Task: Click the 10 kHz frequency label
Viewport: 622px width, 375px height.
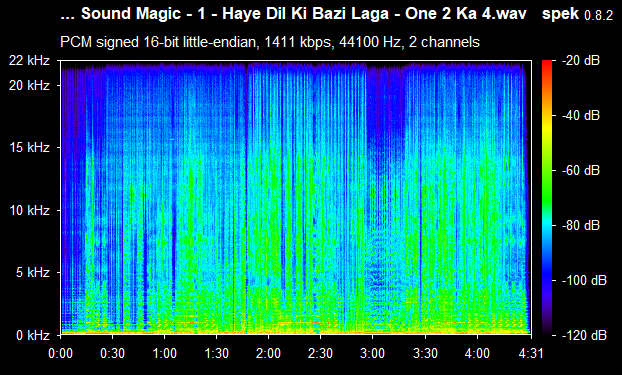Action: pyautogui.click(x=30, y=210)
